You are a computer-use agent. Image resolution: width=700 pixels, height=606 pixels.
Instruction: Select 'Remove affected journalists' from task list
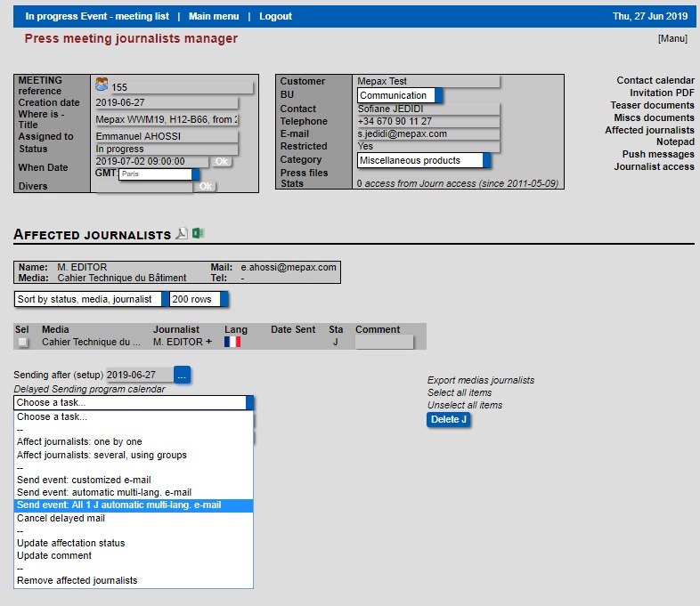pos(77,580)
